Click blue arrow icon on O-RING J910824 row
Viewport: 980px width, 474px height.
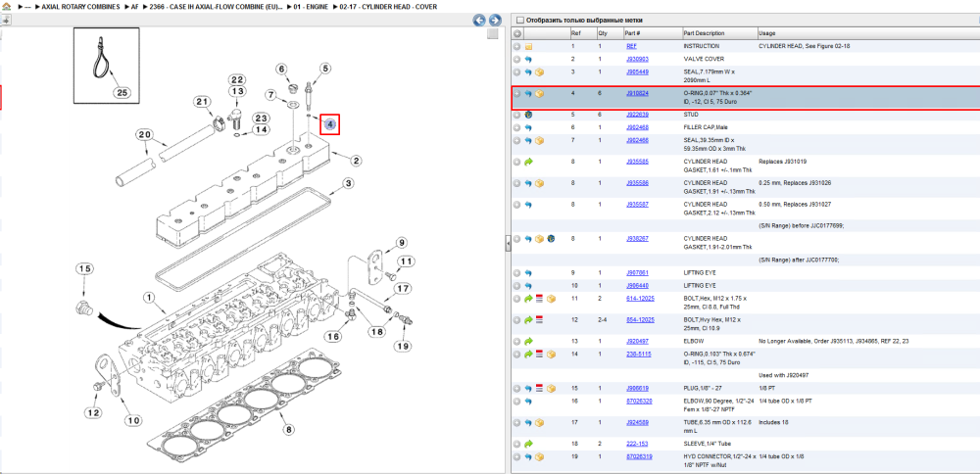pos(528,94)
